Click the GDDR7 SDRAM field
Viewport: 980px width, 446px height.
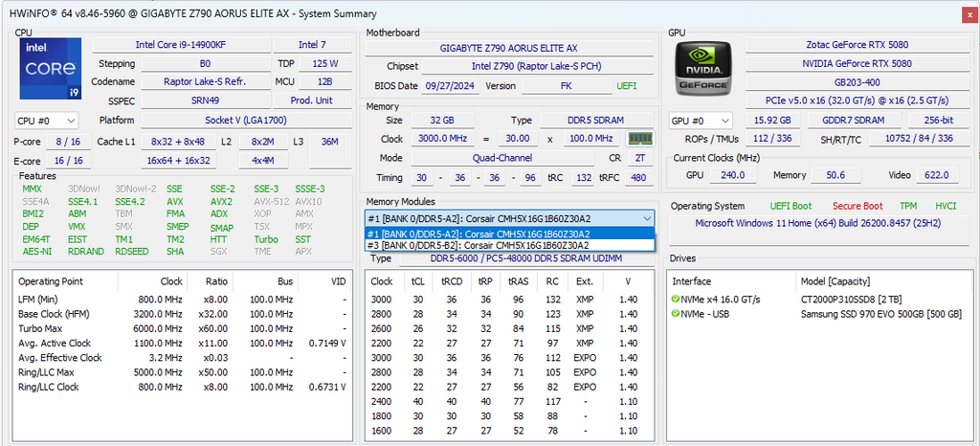coord(855,121)
